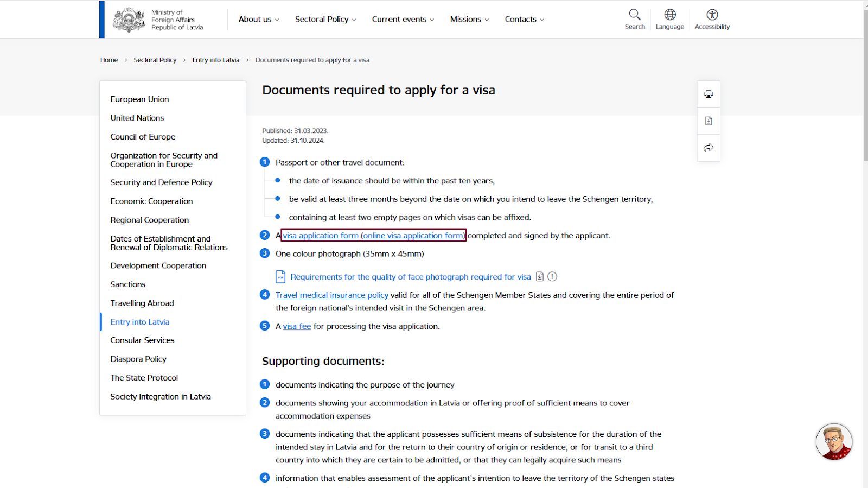Click the Ministry of Foreign Affairs logo
This screenshot has width=868, height=488.
(x=158, y=20)
